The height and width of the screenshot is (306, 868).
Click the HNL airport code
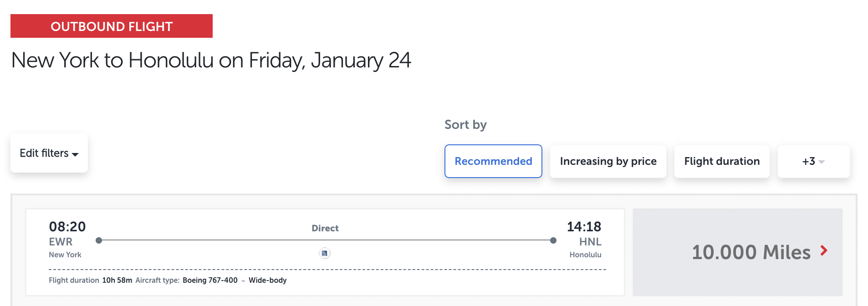click(x=590, y=242)
